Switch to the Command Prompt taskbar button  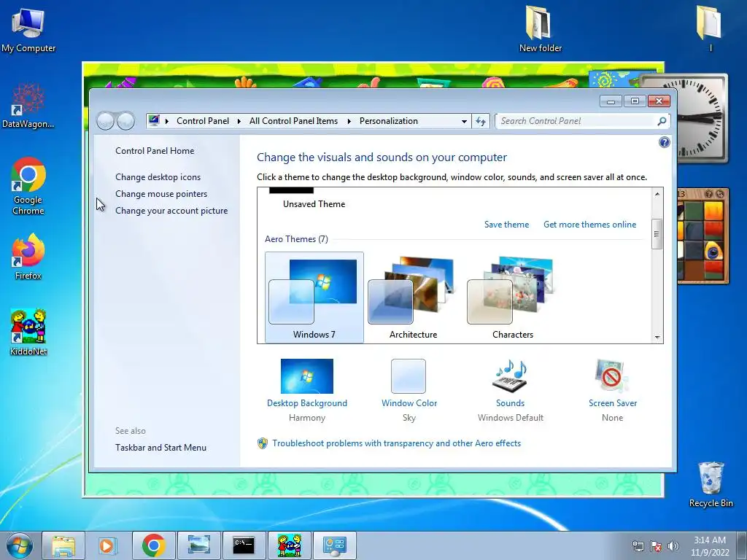click(x=244, y=545)
